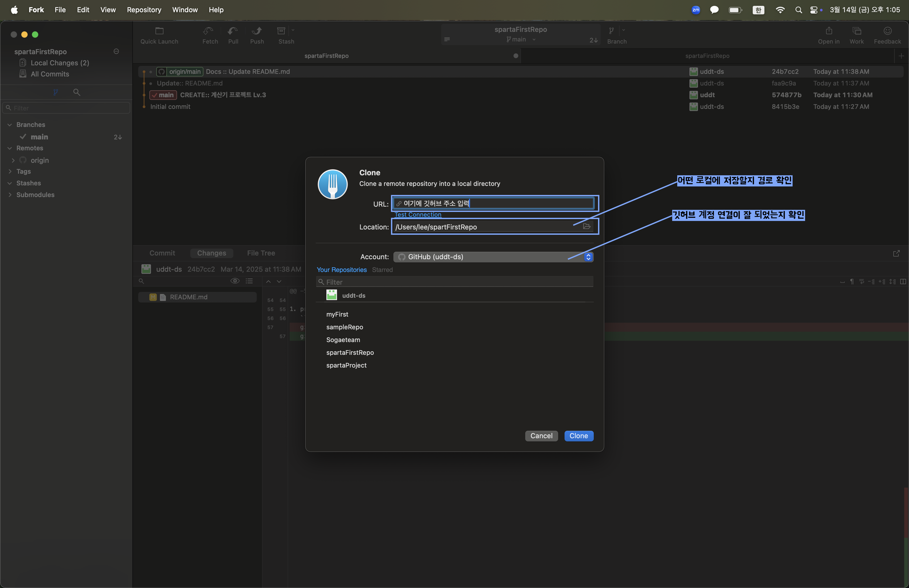Expand the Tags section
The image size is (909, 588).
pyautogui.click(x=10, y=172)
